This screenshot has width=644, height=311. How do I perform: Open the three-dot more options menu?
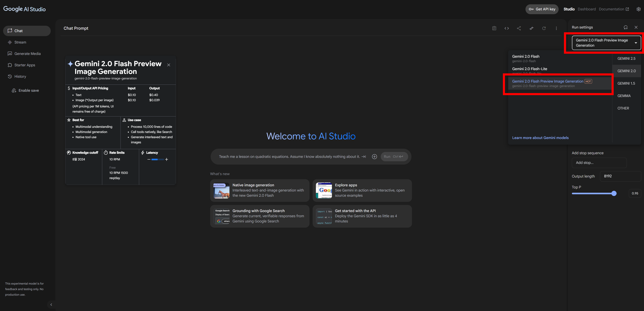point(556,28)
